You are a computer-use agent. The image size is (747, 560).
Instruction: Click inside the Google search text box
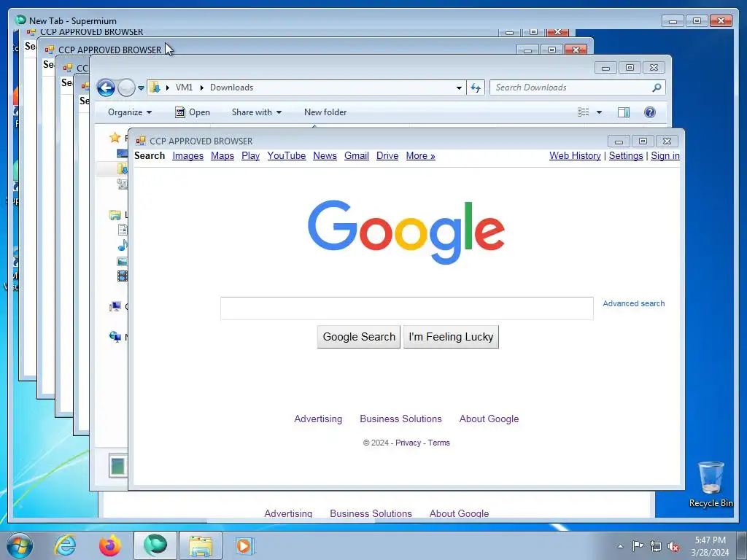click(x=407, y=308)
